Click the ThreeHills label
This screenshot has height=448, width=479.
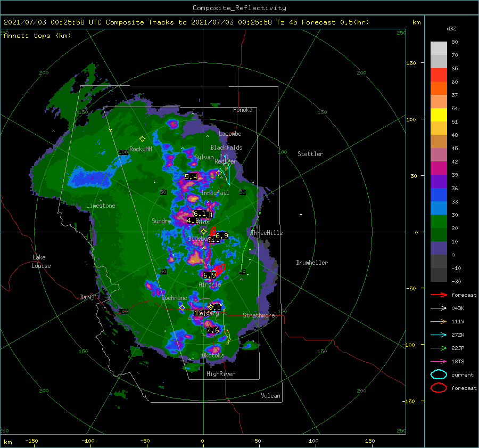[267, 233]
